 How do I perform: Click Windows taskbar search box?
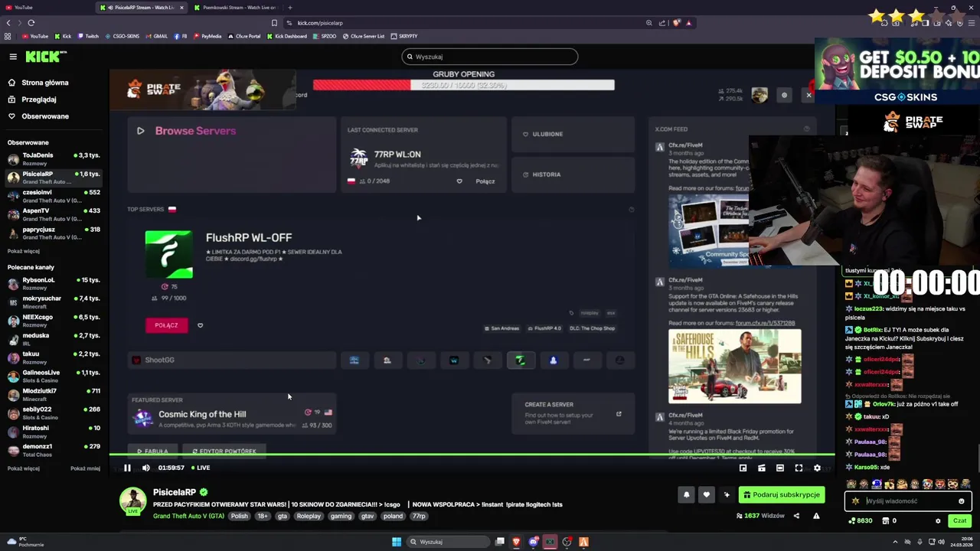pyautogui.click(x=448, y=542)
